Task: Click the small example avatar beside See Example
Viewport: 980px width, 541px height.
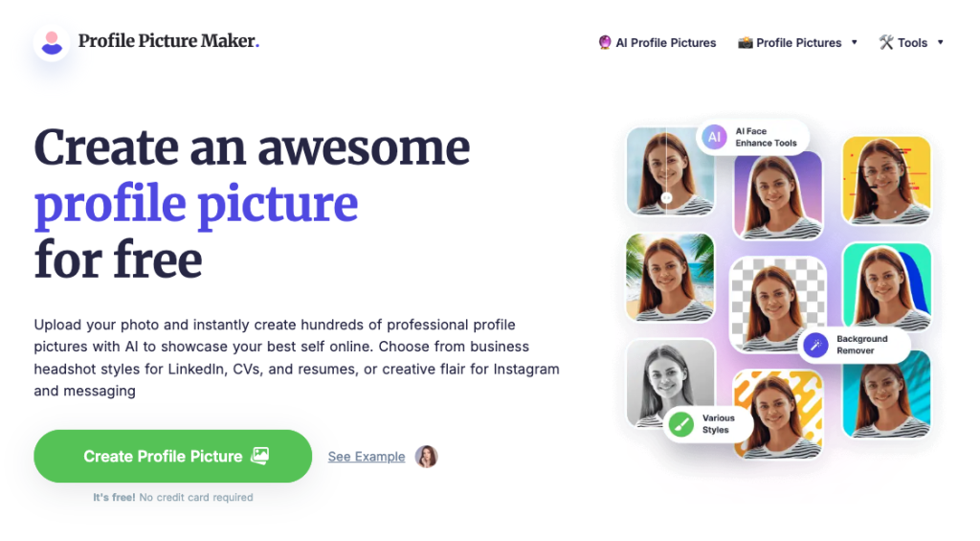Action: (x=426, y=457)
